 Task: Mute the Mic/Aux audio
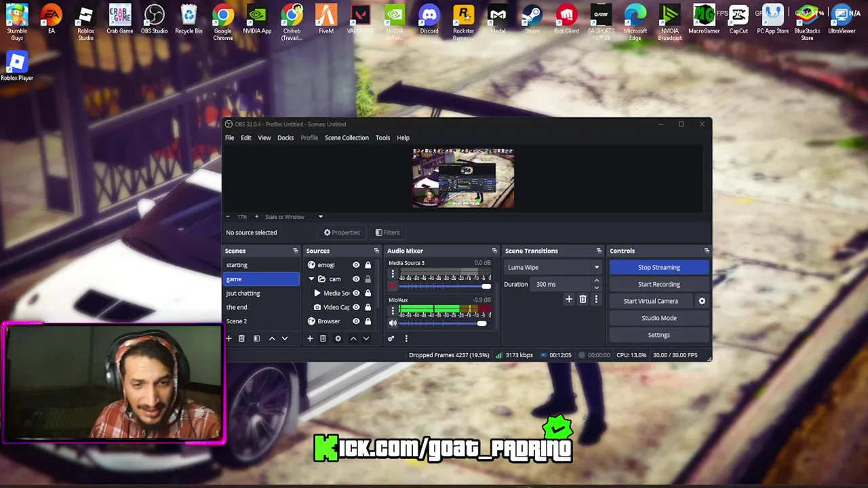point(393,323)
